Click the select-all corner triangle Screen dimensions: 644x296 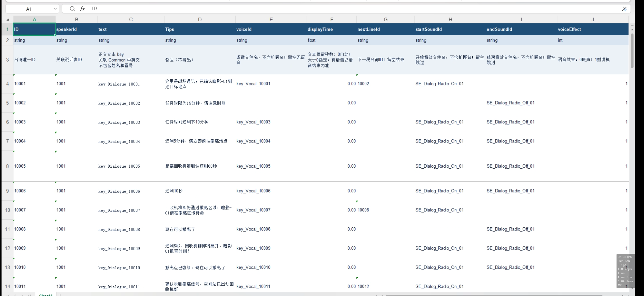point(8,20)
